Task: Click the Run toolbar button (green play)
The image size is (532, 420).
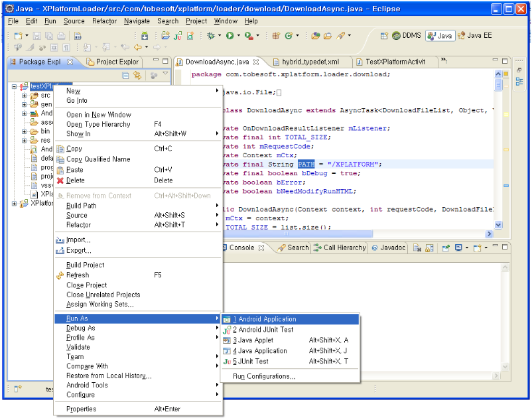Action: [232, 35]
